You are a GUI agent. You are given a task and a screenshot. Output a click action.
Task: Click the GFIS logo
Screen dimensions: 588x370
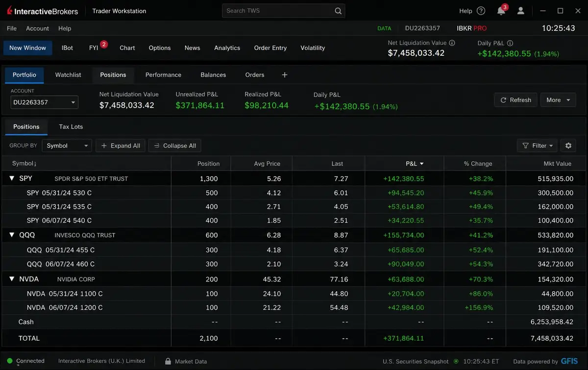[x=570, y=361]
